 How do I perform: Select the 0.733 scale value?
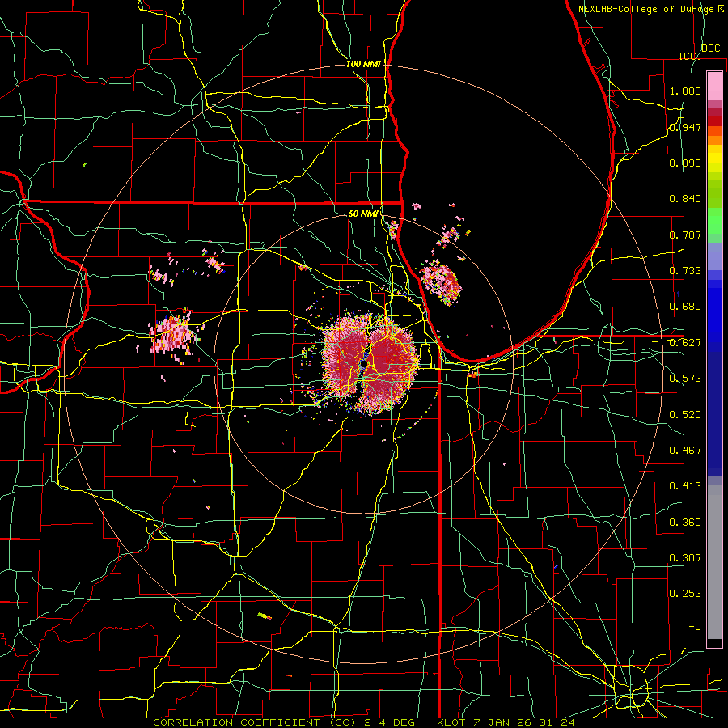(x=685, y=271)
